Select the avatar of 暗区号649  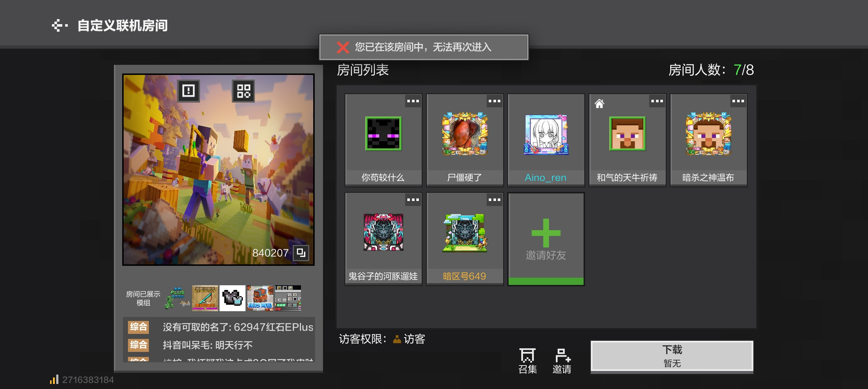click(x=465, y=233)
